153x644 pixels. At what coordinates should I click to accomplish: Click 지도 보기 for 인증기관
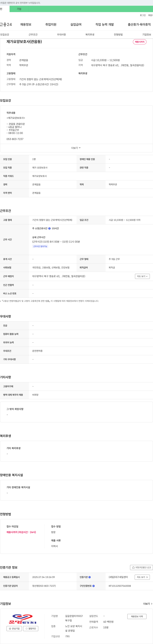[x=142, y=577]
